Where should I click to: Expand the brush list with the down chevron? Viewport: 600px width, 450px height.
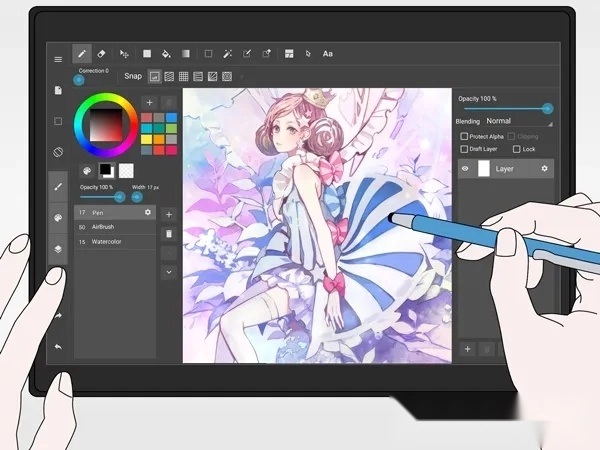[168, 271]
